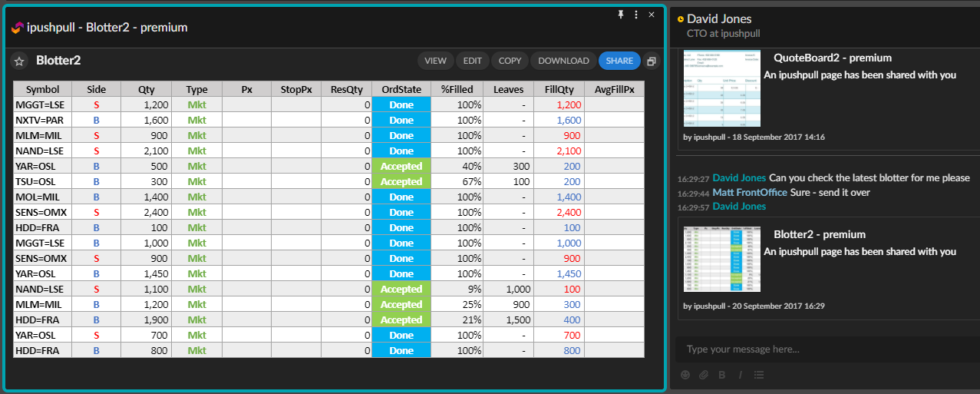Select the AvgFillPx column header
This screenshot has height=394, width=980.
[x=615, y=89]
